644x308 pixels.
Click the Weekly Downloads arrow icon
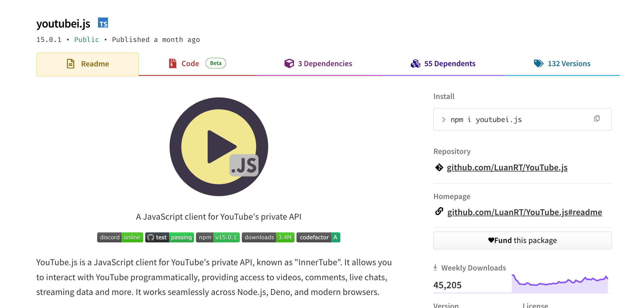[435, 267]
